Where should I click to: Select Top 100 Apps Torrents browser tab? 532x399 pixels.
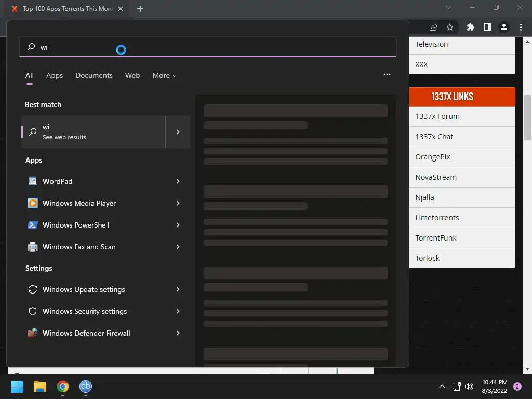pos(67,9)
